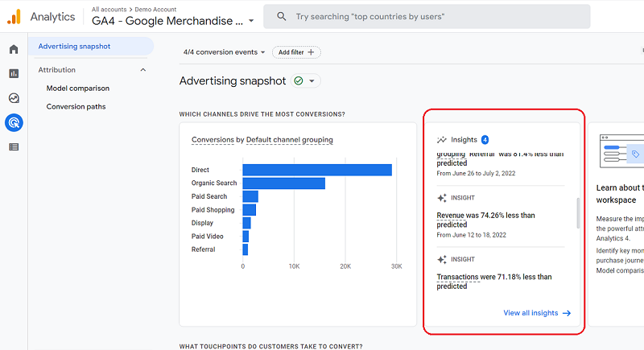
Task: Click the Paid Video bar
Action: coord(246,237)
